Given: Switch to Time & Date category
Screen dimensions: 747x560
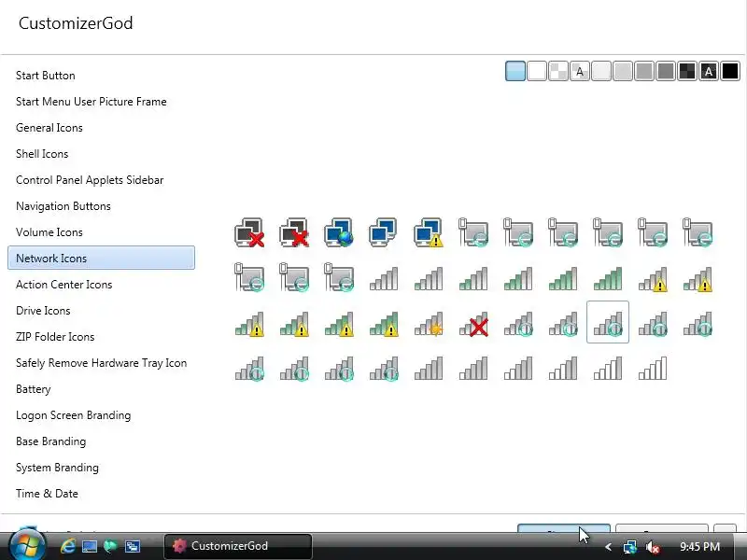Looking at the screenshot, I should point(47,494).
